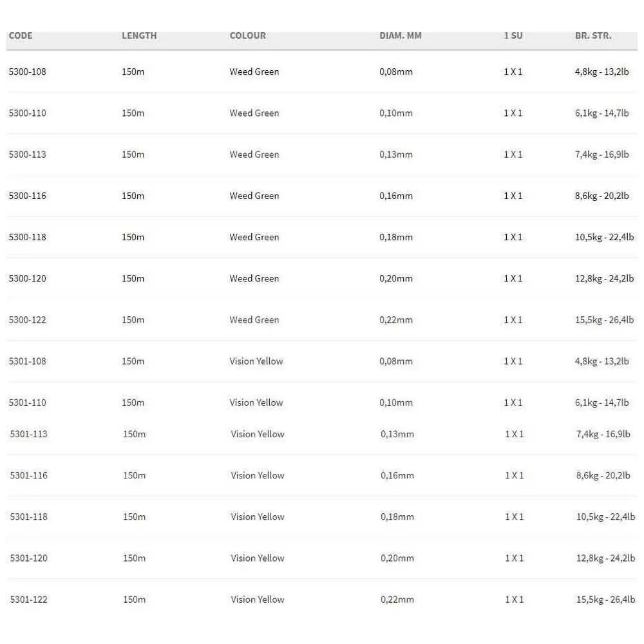Image resolution: width=644 pixels, height=644 pixels.
Task: Click the 1 SU column header
Action: pyautogui.click(x=513, y=36)
